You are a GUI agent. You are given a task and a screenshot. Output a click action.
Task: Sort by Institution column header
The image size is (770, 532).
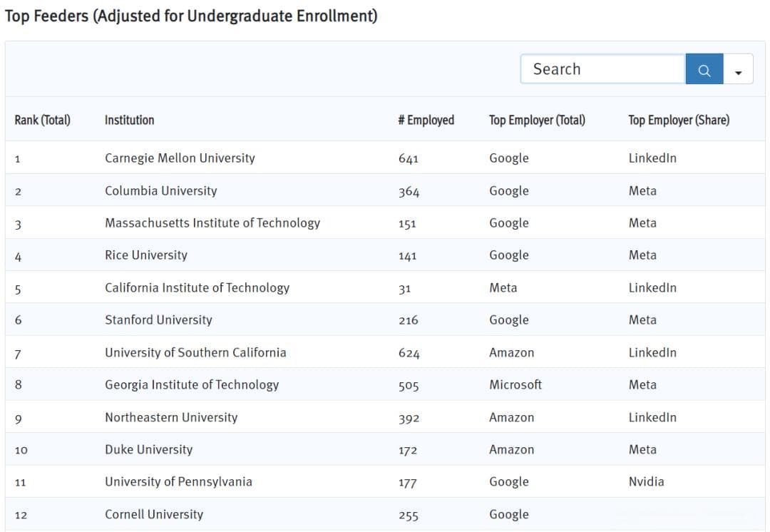point(129,120)
